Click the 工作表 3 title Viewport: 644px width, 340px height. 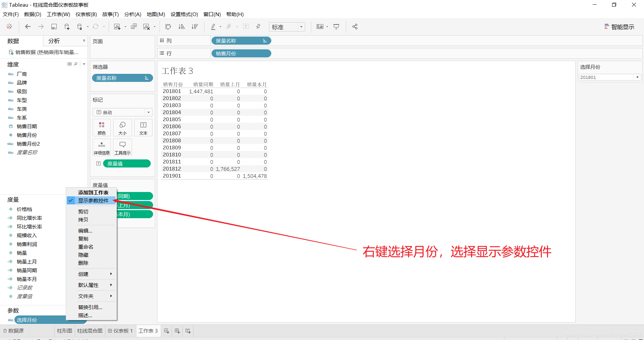pyautogui.click(x=177, y=71)
